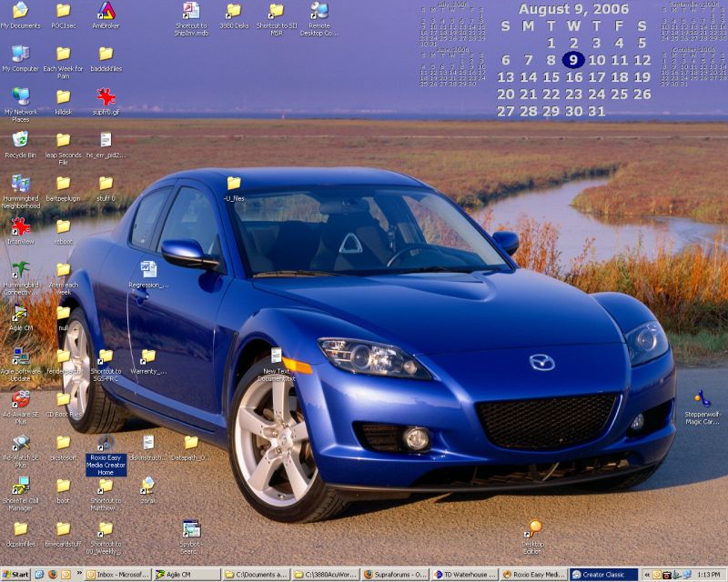Expand hidden system tray icons chevron
The height and width of the screenshot is (582, 728).
click(x=646, y=575)
